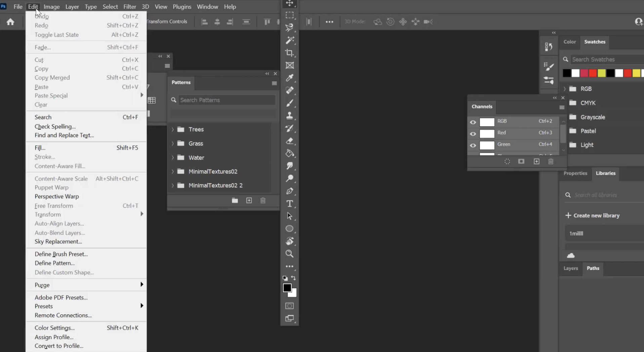This screenshot has width=644, height=352.
Task: Select the Eyedropper tool
Action: pos(289,78)
